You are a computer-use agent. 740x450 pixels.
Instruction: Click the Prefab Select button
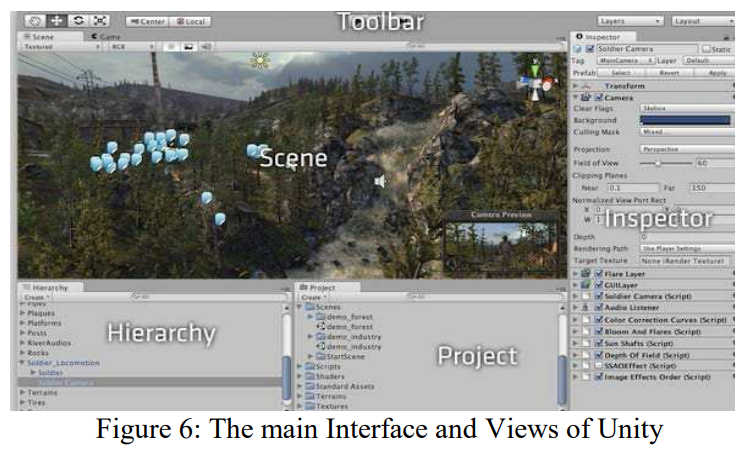[621, 73]
